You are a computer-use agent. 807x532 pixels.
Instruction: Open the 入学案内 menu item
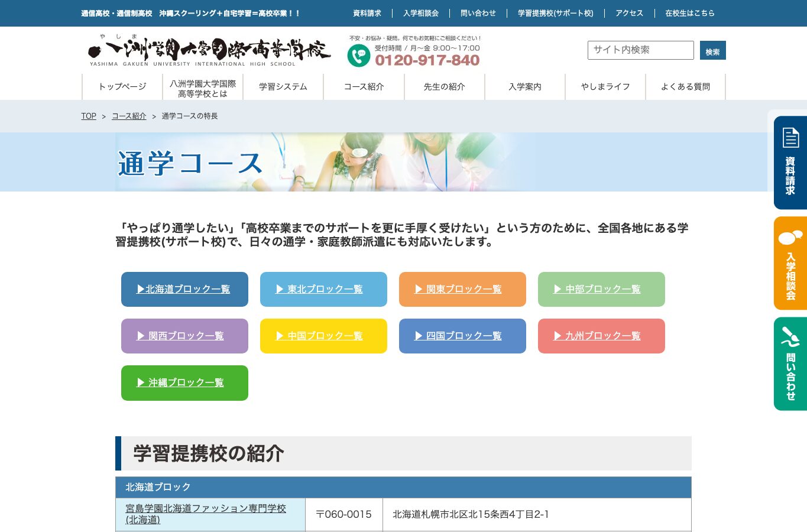525,87
